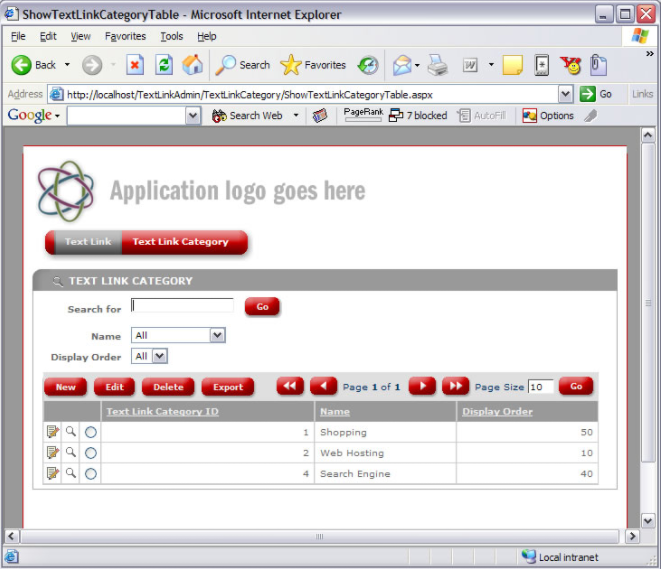The width and height of the screenshot is (661, 569).
Task: Click the Forward arrow icon
Action: point(92,65)
